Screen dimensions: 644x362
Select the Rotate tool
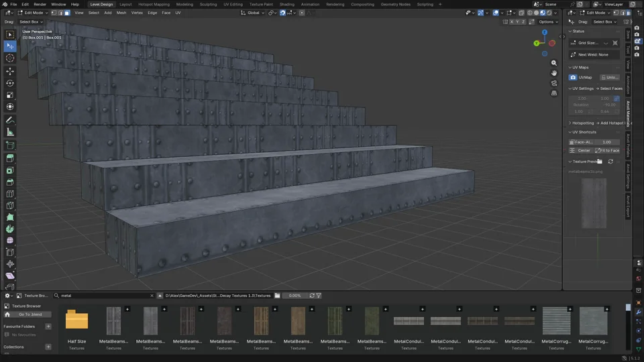(10, 83)
